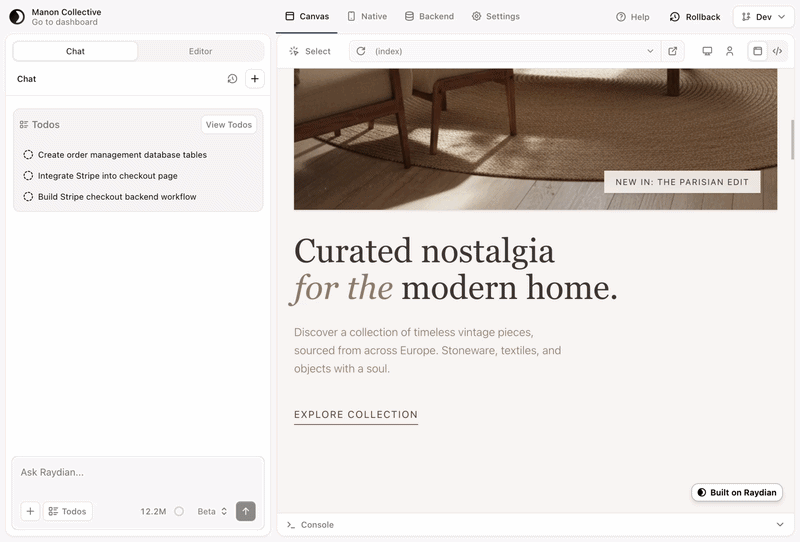
Task: Click the hero furniture photo
Action: [x=535, y=139]
